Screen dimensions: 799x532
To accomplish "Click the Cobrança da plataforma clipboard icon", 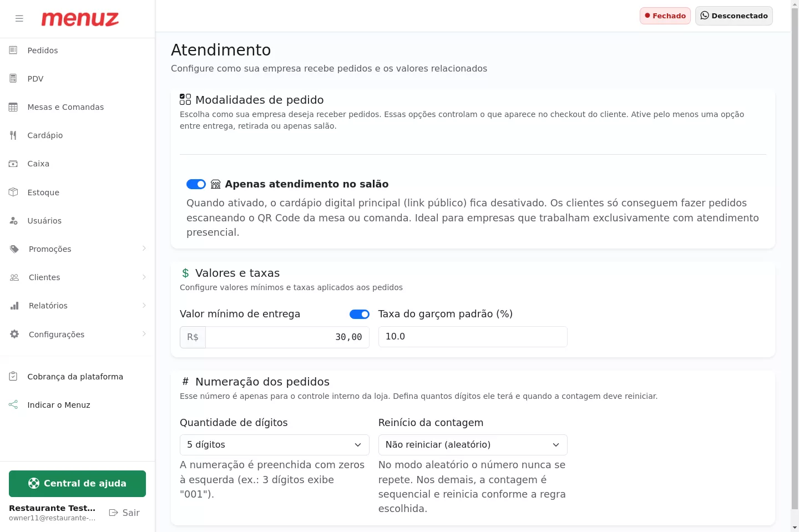I will click(13, 376).
